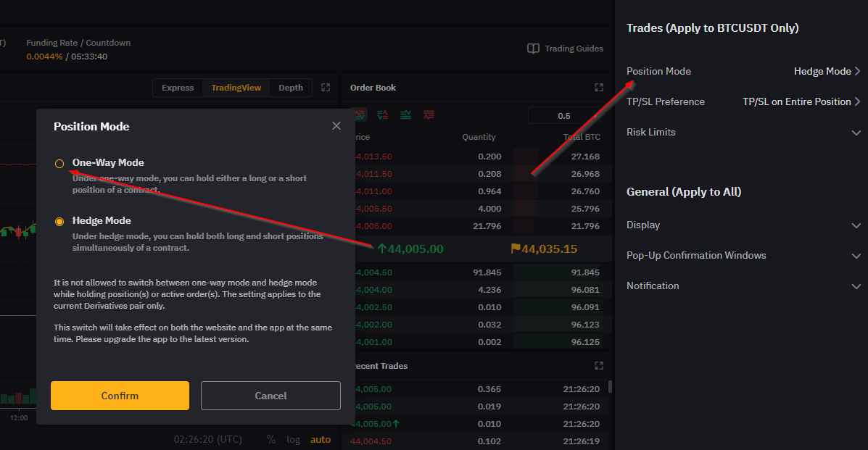Show asks only order book view
This screenshot has width=868, height=450.
(x=429, y=115)
